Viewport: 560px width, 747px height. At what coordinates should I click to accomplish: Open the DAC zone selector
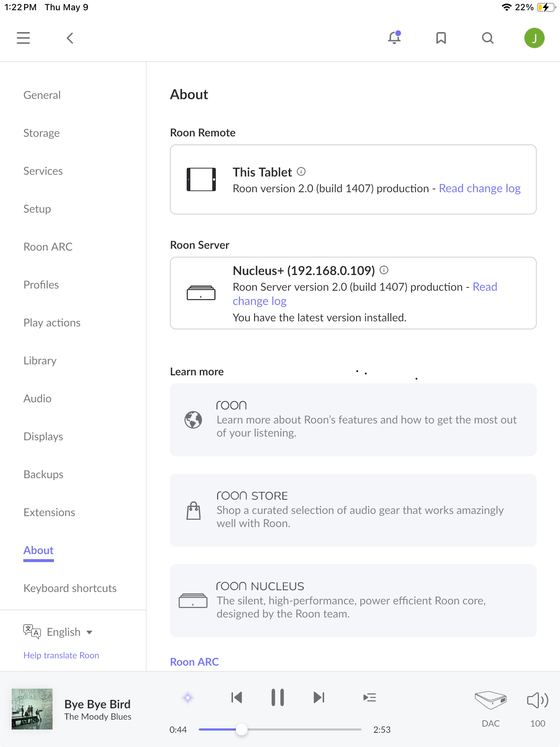[x=491, y=709]
